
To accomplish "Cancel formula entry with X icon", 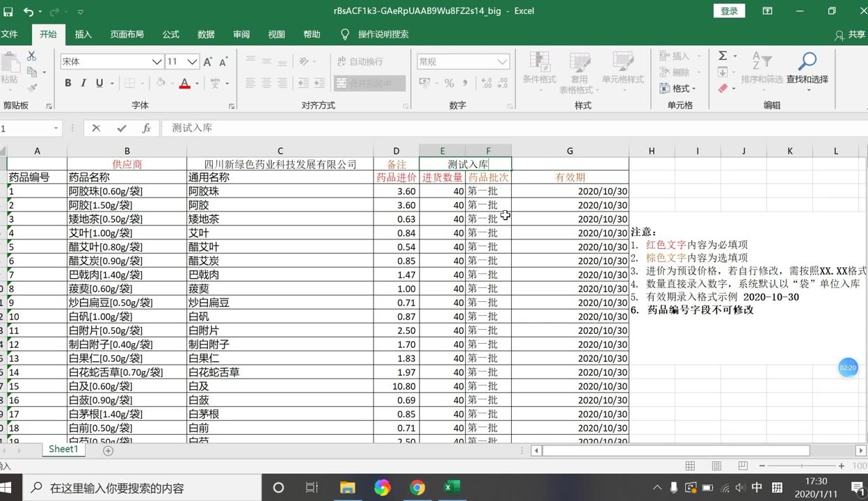I will point(96,128).
